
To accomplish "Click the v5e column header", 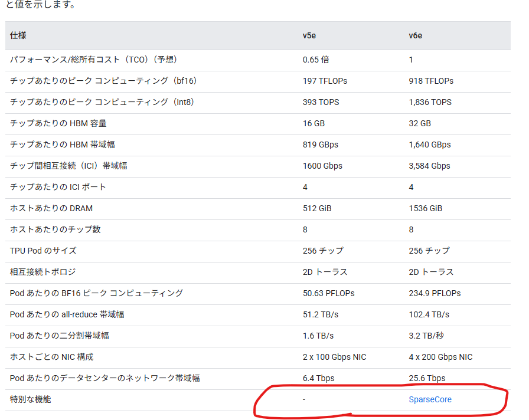I will coord(309,36).
